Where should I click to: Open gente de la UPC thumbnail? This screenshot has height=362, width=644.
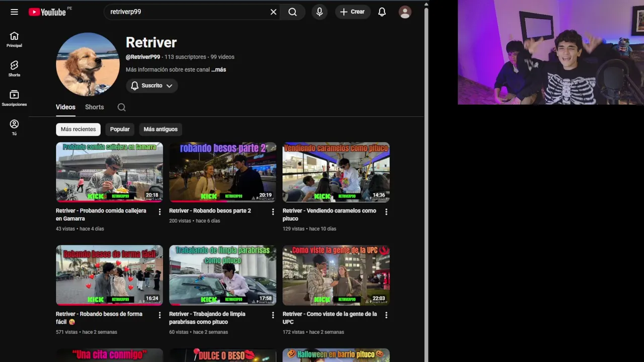coord(336,275)
